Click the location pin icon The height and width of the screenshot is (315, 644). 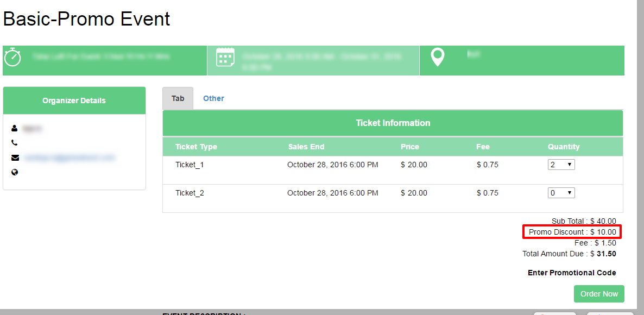point(438,58)
